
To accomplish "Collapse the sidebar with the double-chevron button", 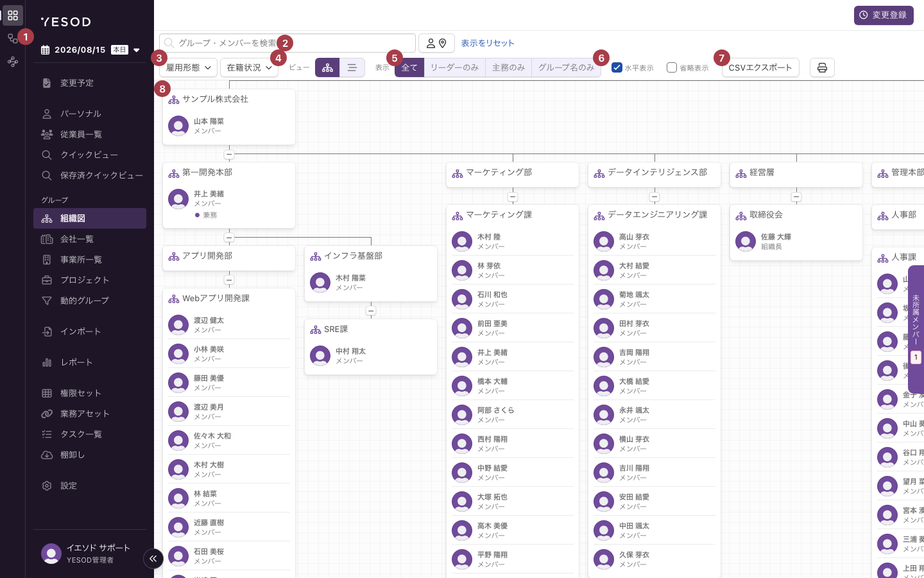I will click(153, 559).
